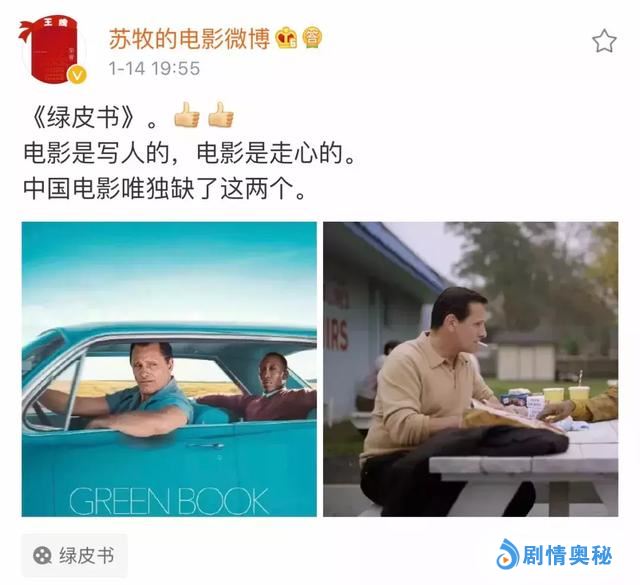
Task: Tap the GREEN BOOK title on poster
Action: (169, 501)
